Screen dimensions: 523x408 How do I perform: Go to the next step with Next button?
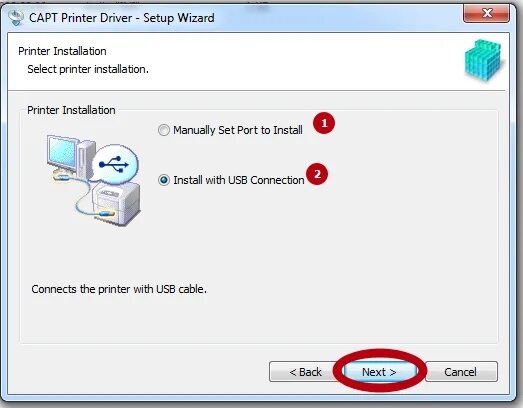379,372
